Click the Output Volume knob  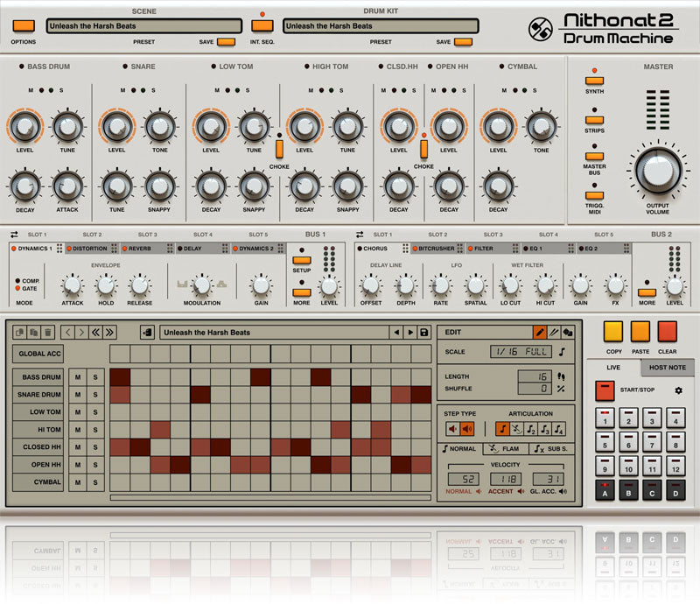click(x=658, y=171)
